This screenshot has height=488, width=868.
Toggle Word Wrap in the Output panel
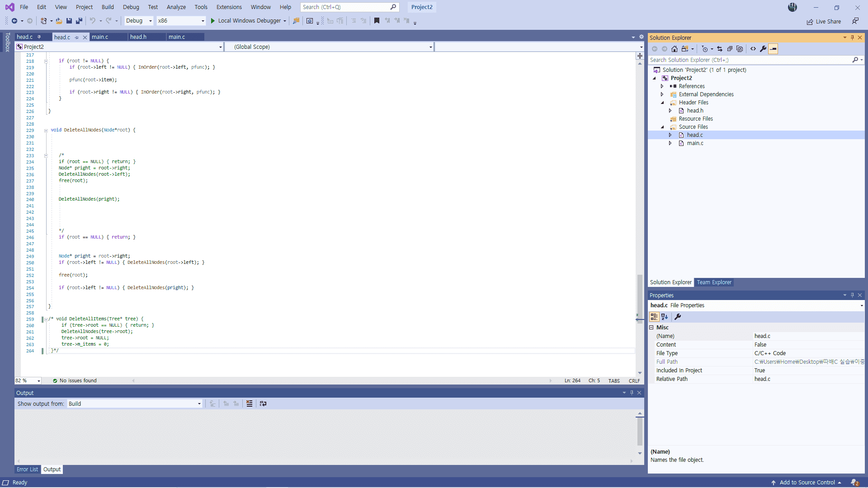[x=263, y=404]
